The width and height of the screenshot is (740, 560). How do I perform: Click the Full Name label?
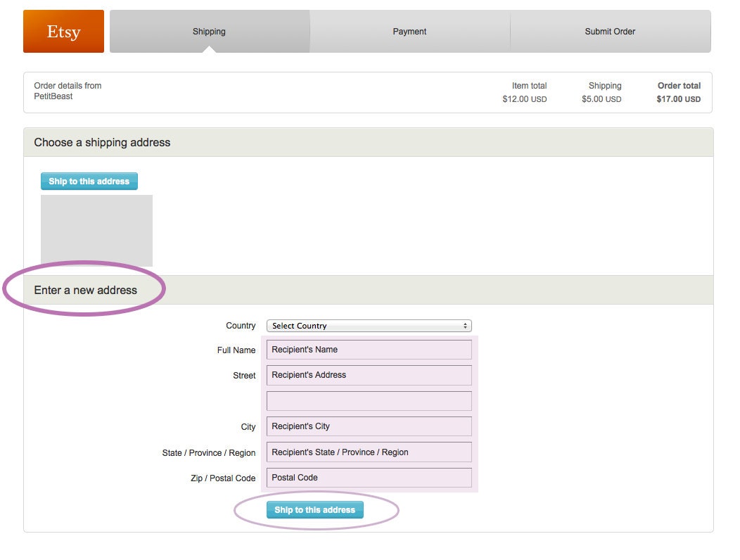pos(236,350)
